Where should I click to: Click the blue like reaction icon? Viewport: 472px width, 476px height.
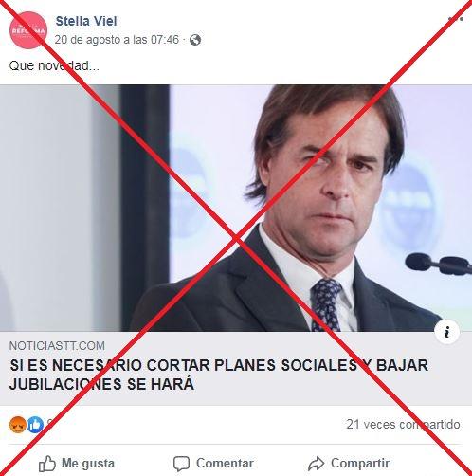35,425
